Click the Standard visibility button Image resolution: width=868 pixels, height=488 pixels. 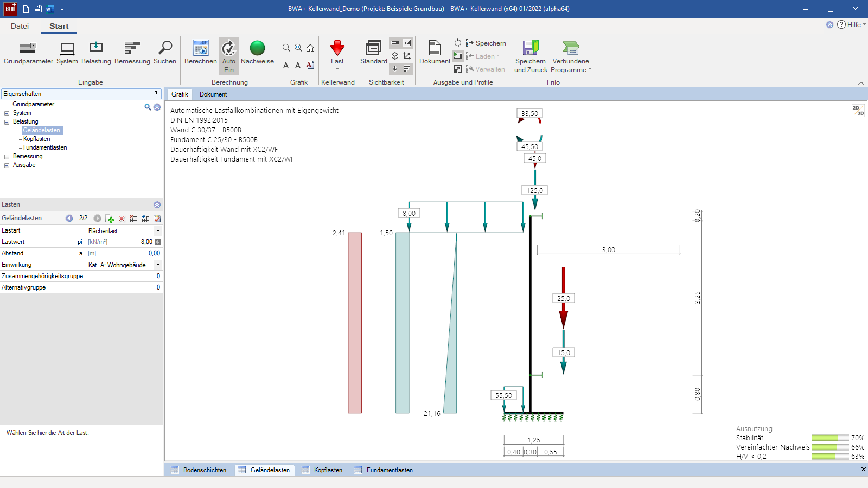click(374, 53)
